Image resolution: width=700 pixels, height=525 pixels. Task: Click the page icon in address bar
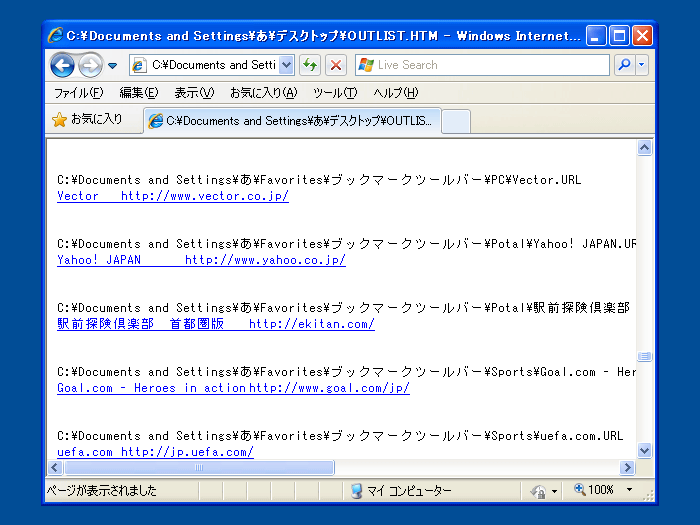point(139,65)
